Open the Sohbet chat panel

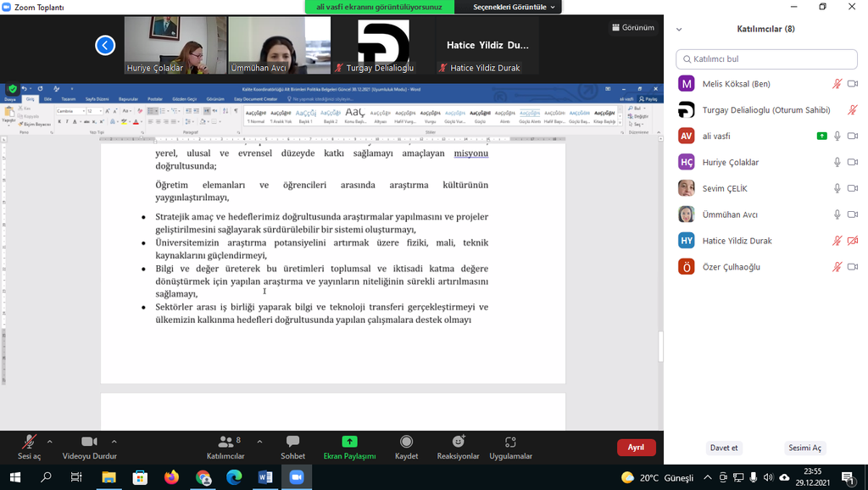point(292,447)
